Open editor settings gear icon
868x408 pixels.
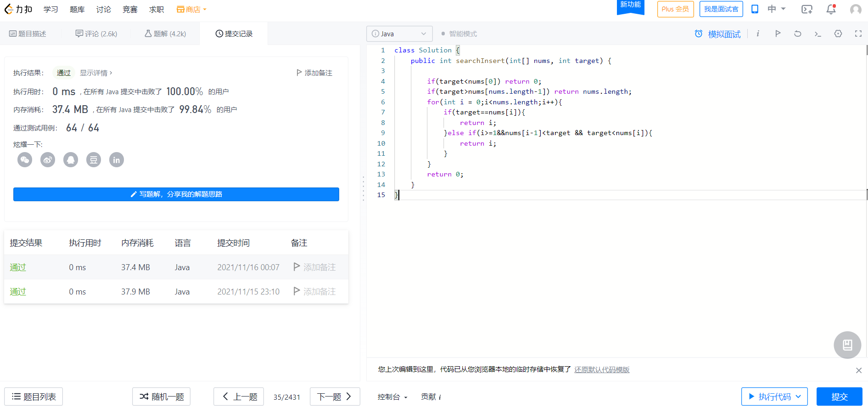[838, 34]
